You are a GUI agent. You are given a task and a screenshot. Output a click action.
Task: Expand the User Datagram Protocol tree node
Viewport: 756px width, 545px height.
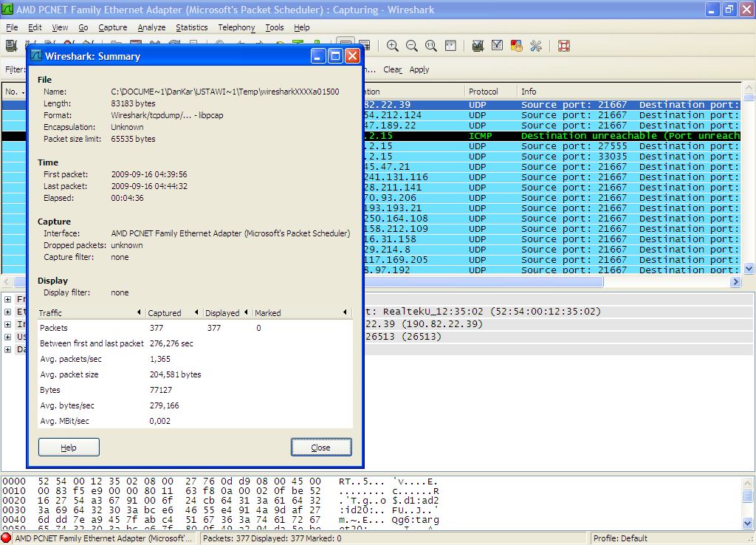[x=7, y=337]
